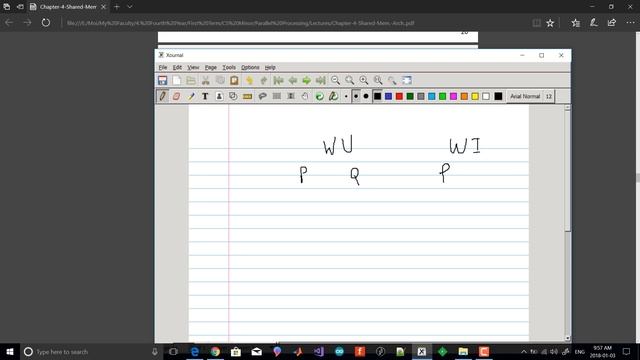640x360 pixels.
Task: Select the Highlighter tool
Action: pyautogui.click(x=191, y=96)
